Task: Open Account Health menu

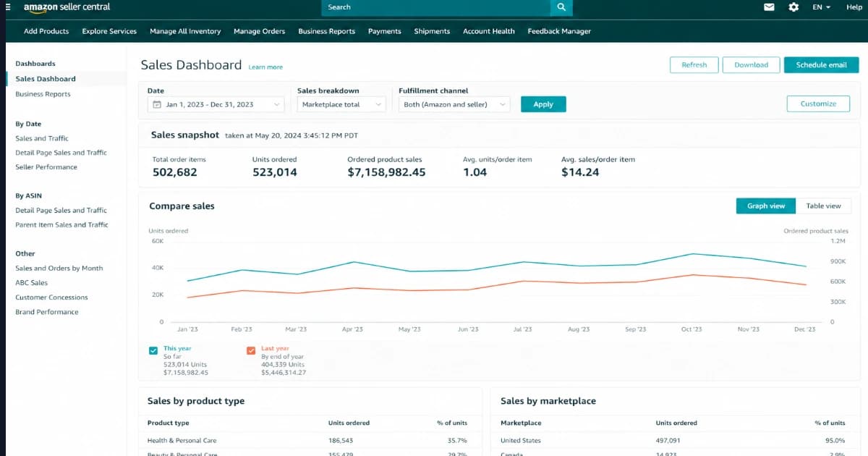Action: click(489, 31)
